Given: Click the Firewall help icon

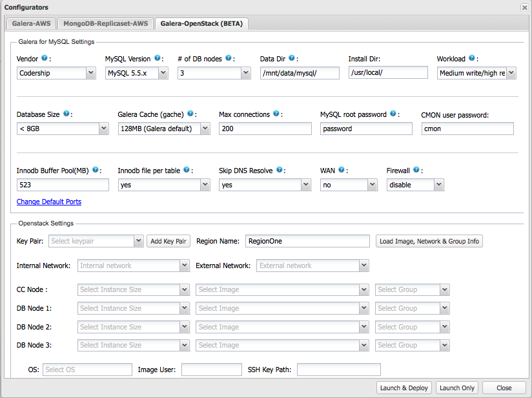Looking at the screenshot, I should [416, 171].
